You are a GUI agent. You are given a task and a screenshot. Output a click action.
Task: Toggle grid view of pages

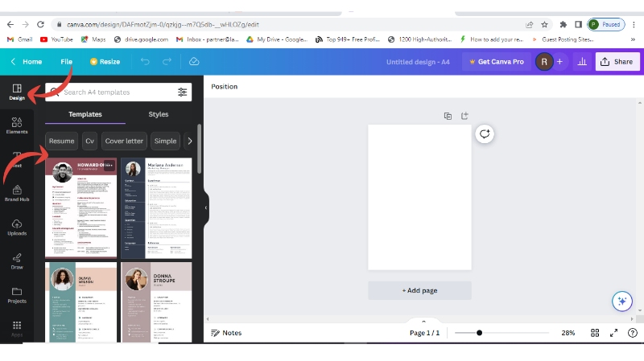click(x=595, y=333)
